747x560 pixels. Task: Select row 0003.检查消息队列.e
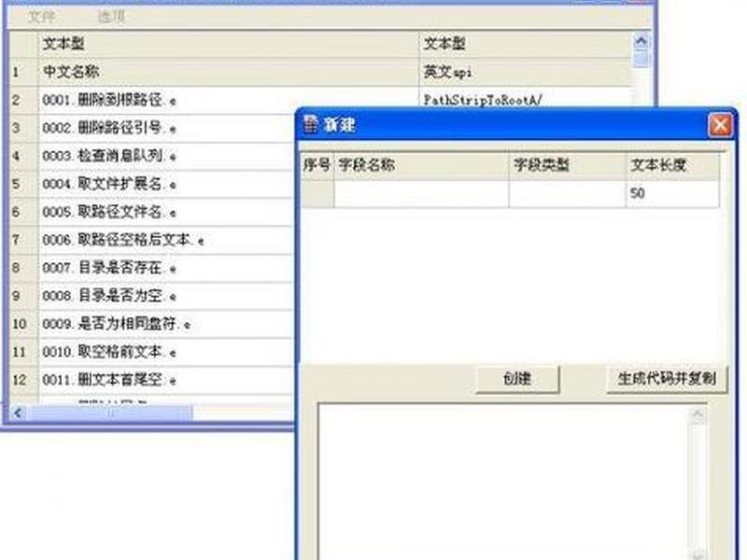166,156
